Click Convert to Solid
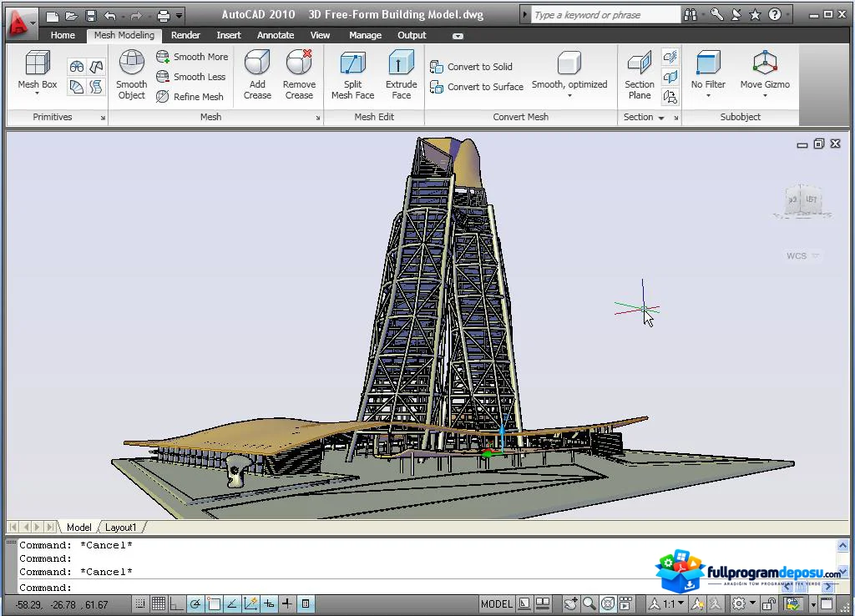855x616 pixels. 471,67
